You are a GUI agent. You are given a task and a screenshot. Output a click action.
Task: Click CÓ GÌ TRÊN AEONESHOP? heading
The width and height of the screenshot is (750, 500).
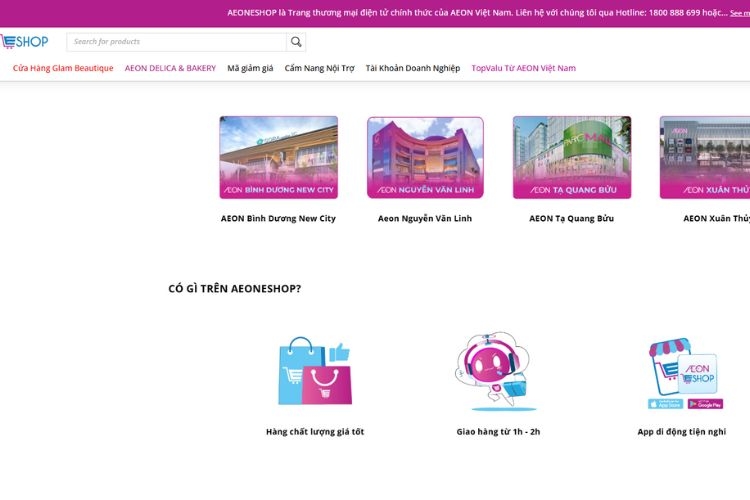[234, 289]
